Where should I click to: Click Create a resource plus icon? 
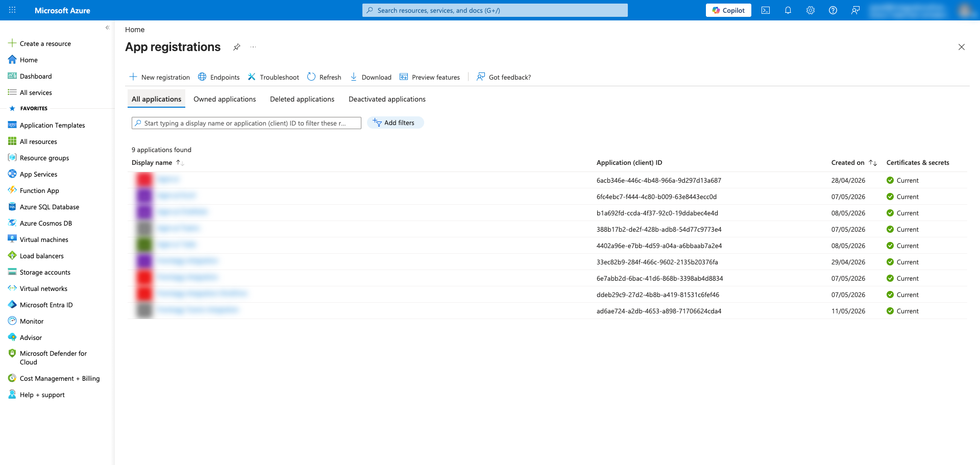click(12, 43)
